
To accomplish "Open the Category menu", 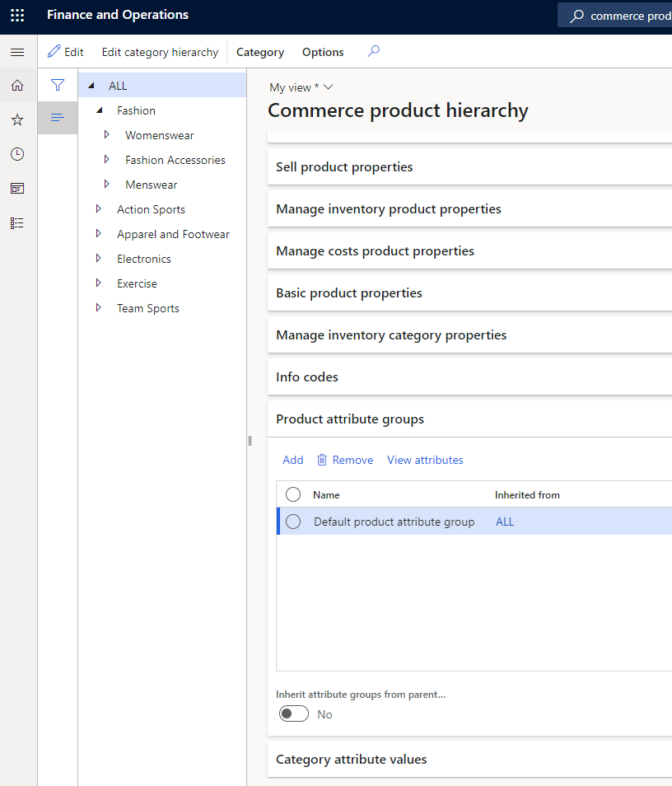I will [259, 51].
